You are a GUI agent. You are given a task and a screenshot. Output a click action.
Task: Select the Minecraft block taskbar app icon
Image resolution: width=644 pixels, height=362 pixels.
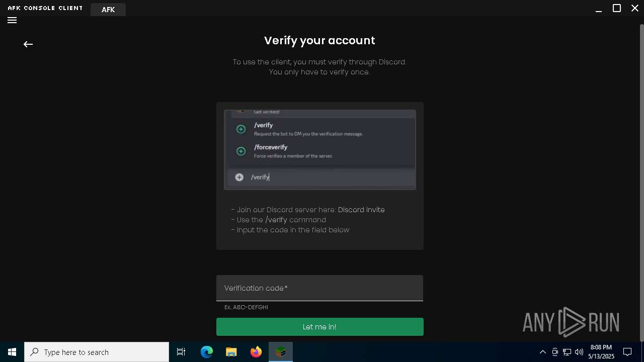click(281, 352)
